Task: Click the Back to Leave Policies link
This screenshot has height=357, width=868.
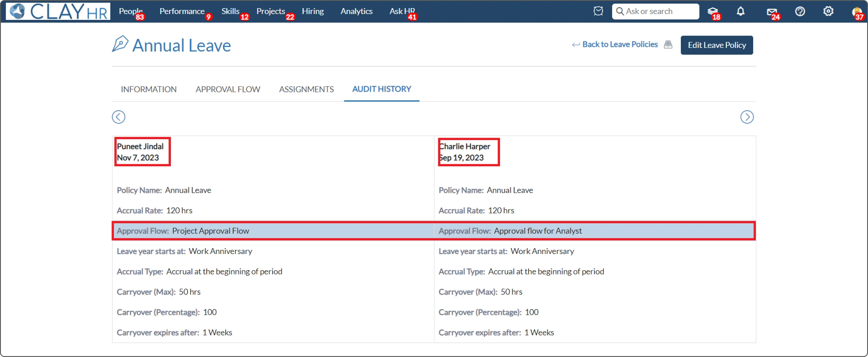Action: pos(619,45)
